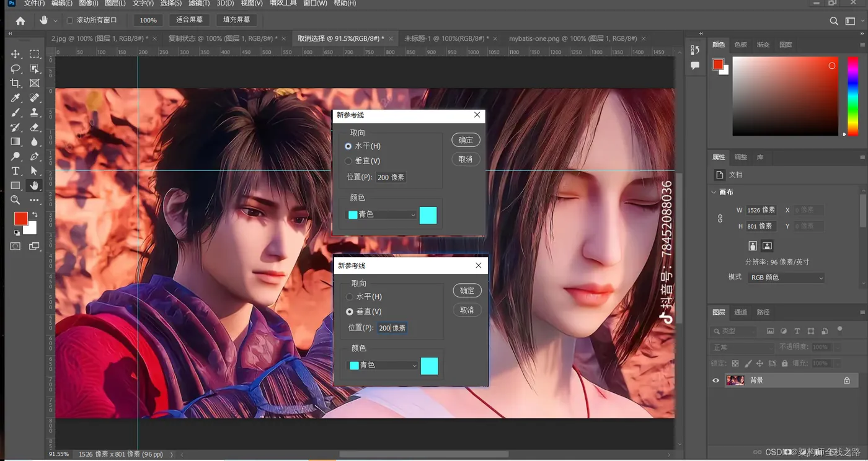Select the Horizontal Type tool
868x461 pixels.
[15, 171]
